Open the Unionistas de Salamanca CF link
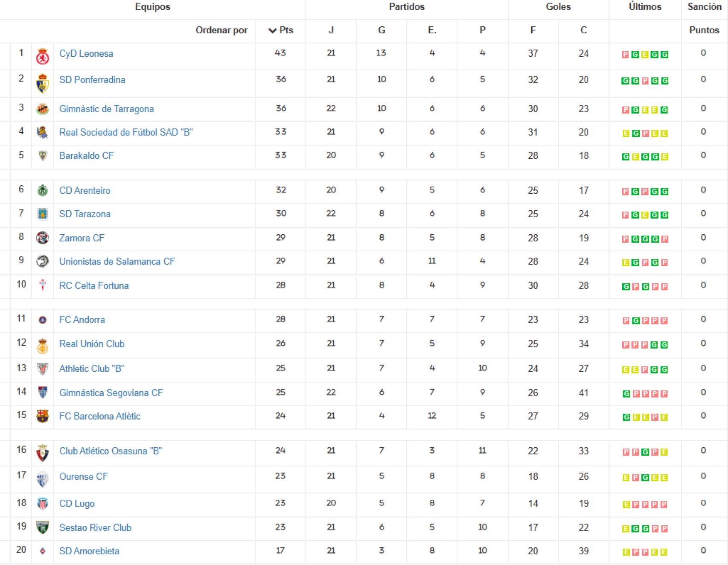 [117, 262]
